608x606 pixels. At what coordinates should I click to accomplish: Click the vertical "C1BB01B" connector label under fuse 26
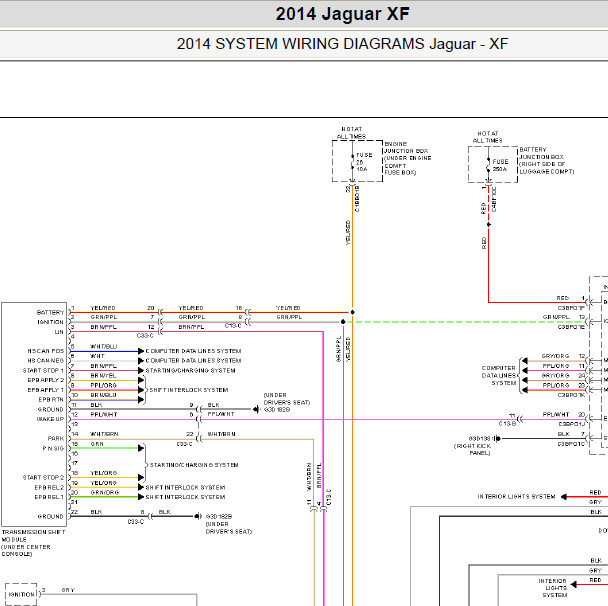point(357,199)
